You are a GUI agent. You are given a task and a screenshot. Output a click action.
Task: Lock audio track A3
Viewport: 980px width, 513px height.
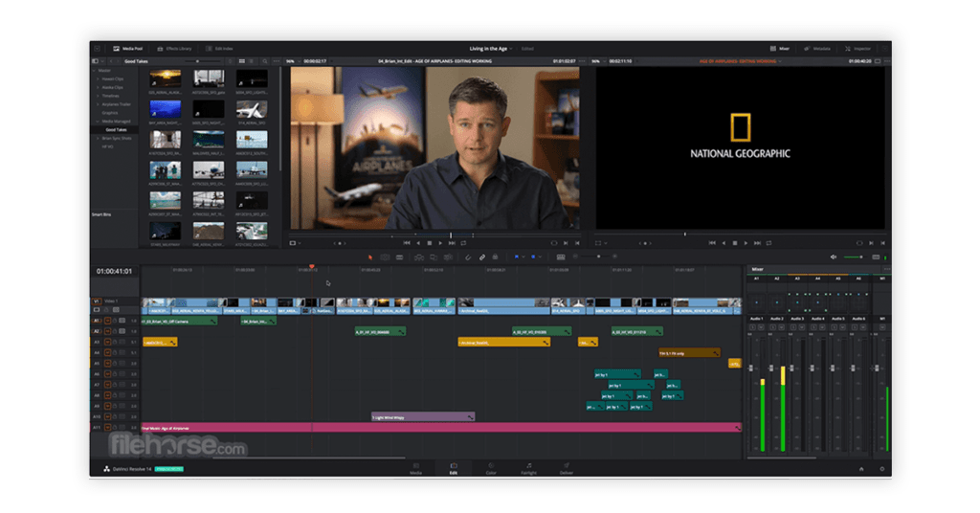[115, 342]
